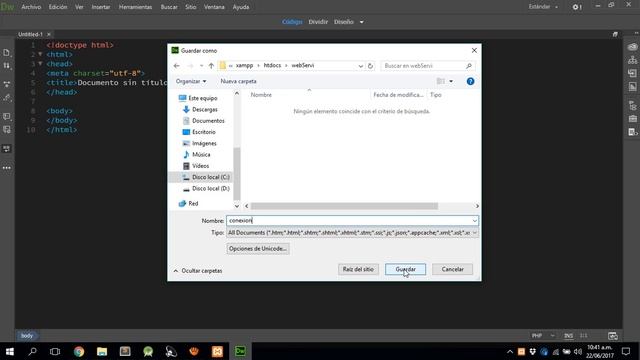Select the body tag selector
Screen dimensions: 640x360
(x=27, y=336)
